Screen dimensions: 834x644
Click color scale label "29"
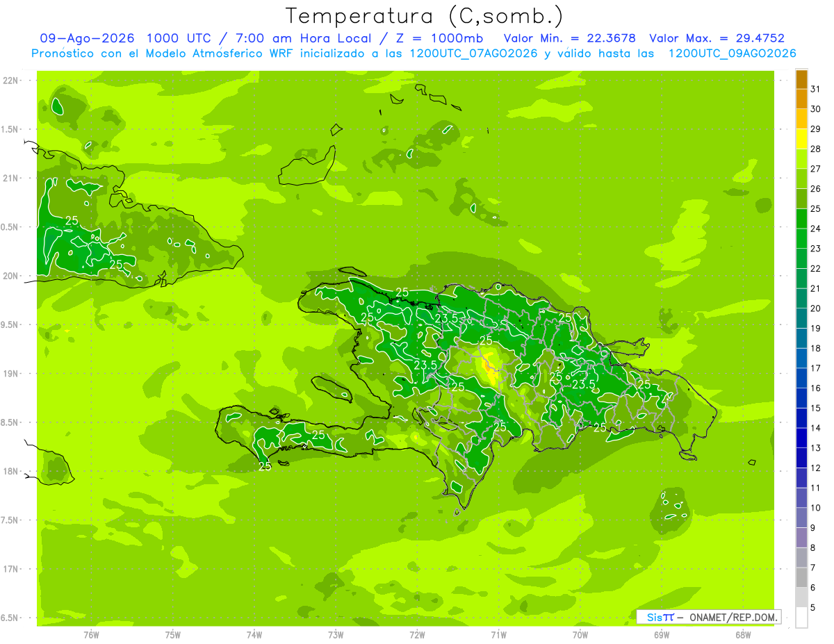point(815,129)
